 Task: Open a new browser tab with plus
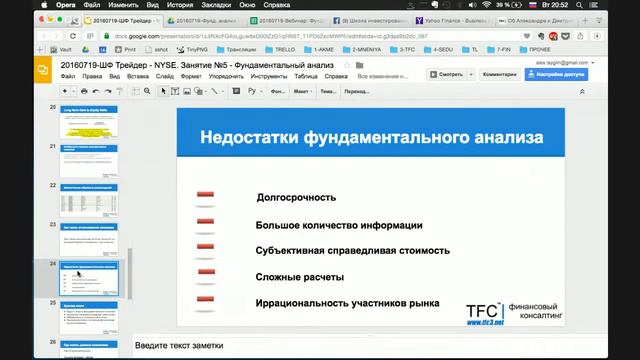[585, 20]
